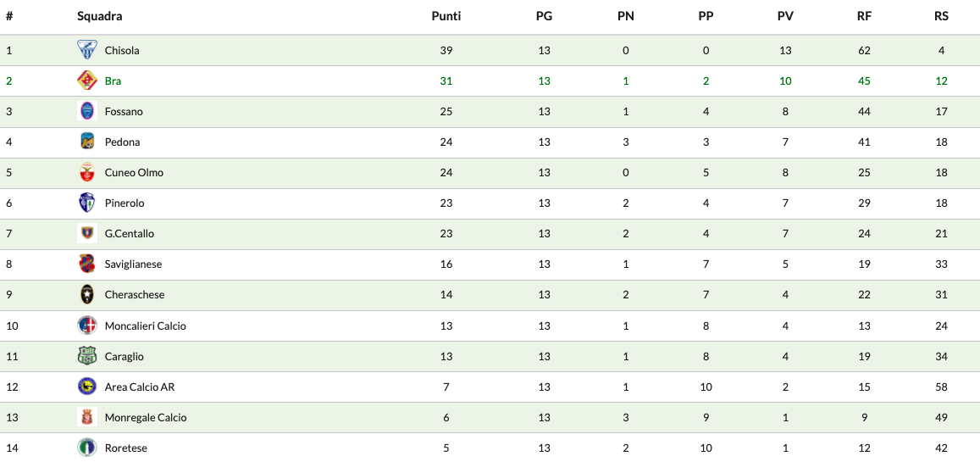The width and height of the screenshot is (980, 462).
Task: Click the Cuneo Olmo team badge
Action: (87, 172)
